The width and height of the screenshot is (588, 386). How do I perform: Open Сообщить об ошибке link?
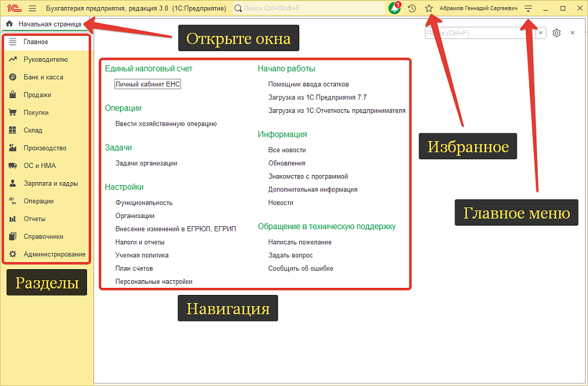(300, 268)
